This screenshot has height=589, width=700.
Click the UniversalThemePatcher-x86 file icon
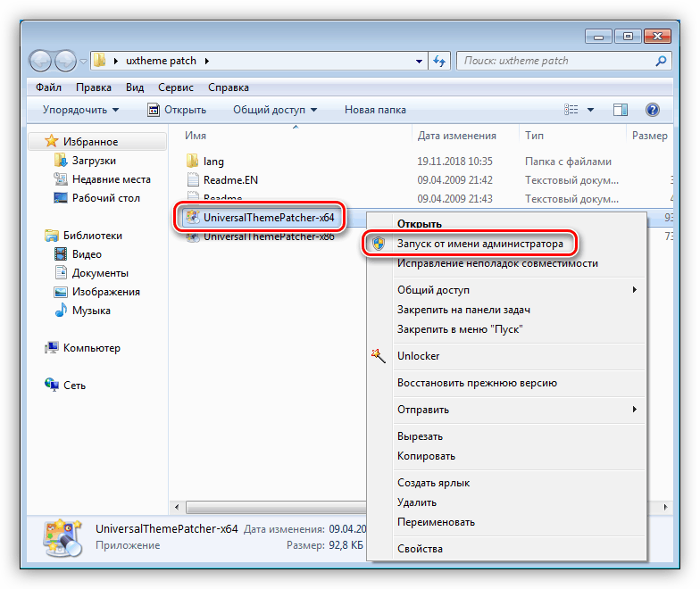click(193, 237)
